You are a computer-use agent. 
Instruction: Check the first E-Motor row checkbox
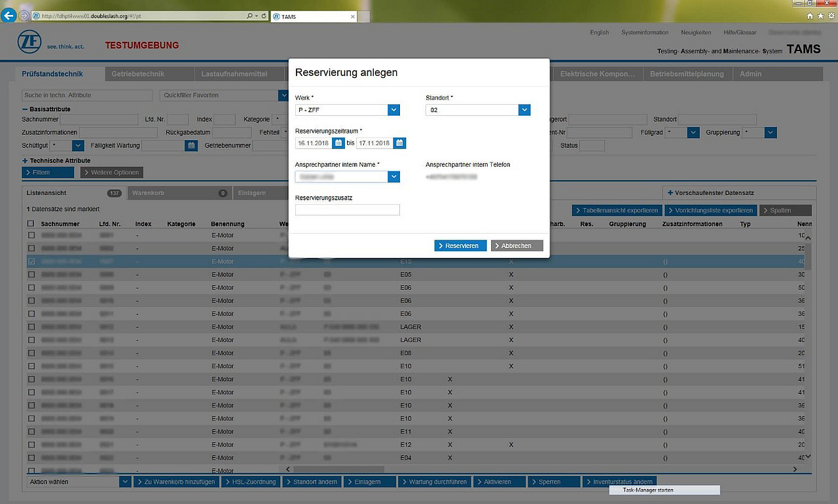(x=31, y=236)
